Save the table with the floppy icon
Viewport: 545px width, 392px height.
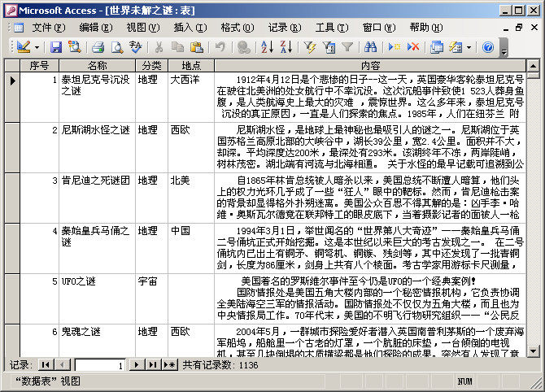(56, 47)
